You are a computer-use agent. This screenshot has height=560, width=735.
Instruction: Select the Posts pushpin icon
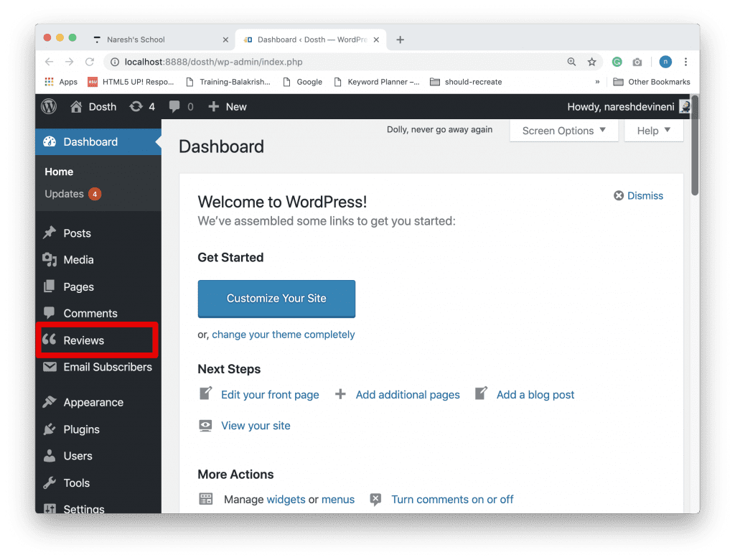[50, 233]
